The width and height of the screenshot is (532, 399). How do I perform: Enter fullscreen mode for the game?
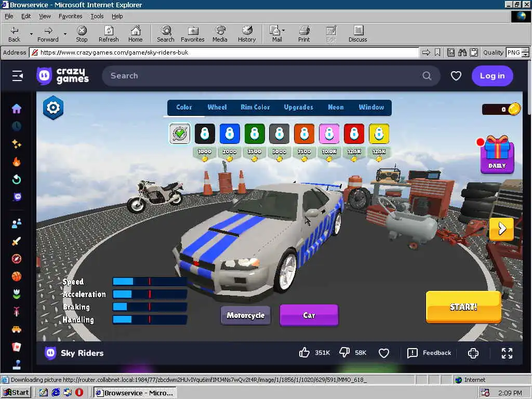[x=507, y=353]
